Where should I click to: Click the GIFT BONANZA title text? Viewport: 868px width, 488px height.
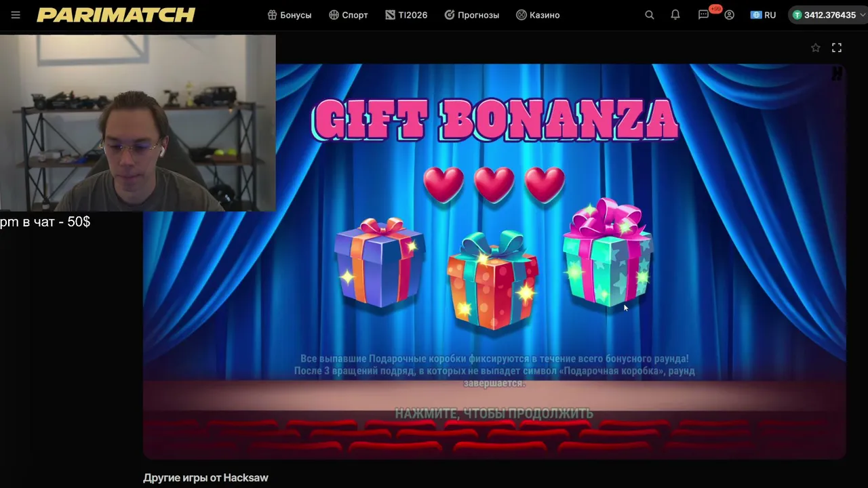(495, 120)
